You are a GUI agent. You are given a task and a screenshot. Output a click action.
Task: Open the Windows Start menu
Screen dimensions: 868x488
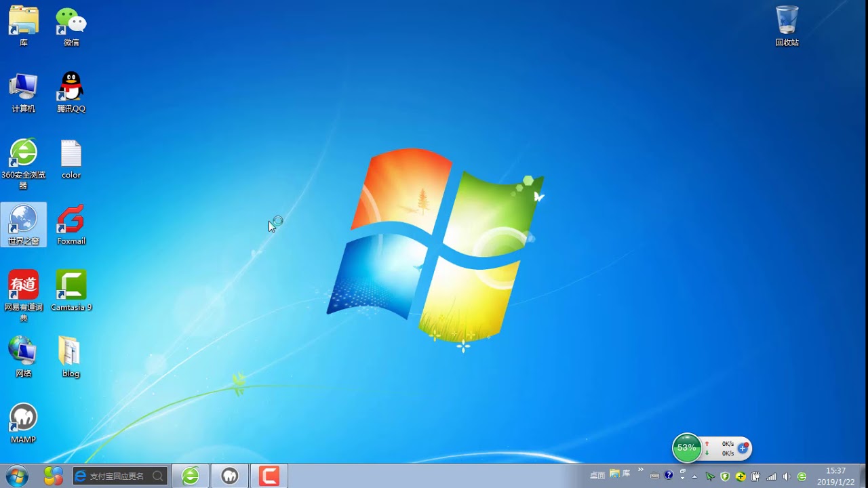tap(16, 476)
